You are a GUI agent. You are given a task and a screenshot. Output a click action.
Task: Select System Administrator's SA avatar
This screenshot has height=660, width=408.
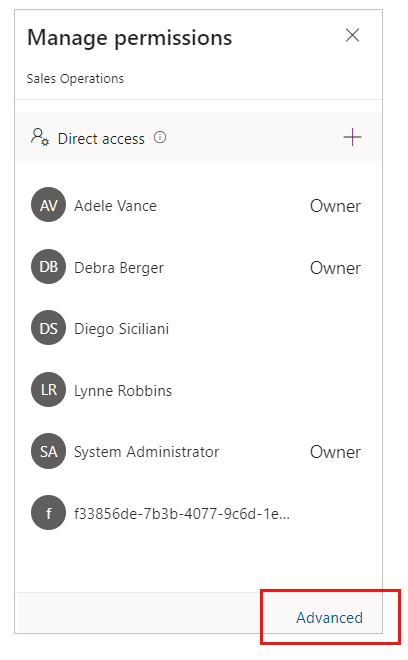pyautogui.click(x=48, y=451)
